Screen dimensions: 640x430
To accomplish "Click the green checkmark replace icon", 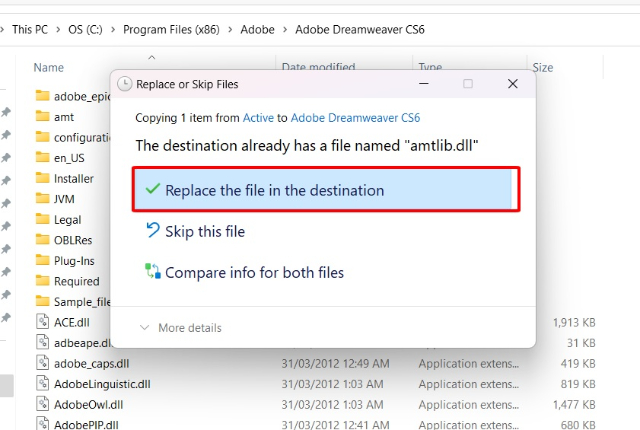I will click(x=152, y=188).
